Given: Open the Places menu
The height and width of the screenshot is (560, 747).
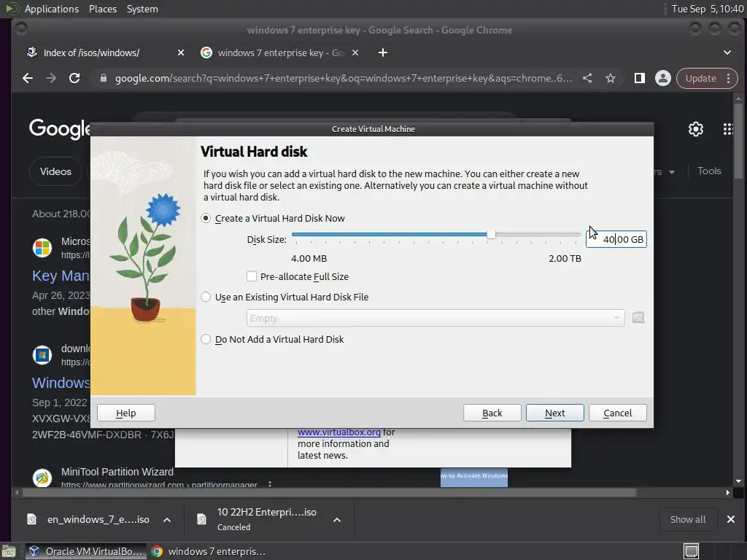Looking at the screenshot, I should click(x=102, y=9).
